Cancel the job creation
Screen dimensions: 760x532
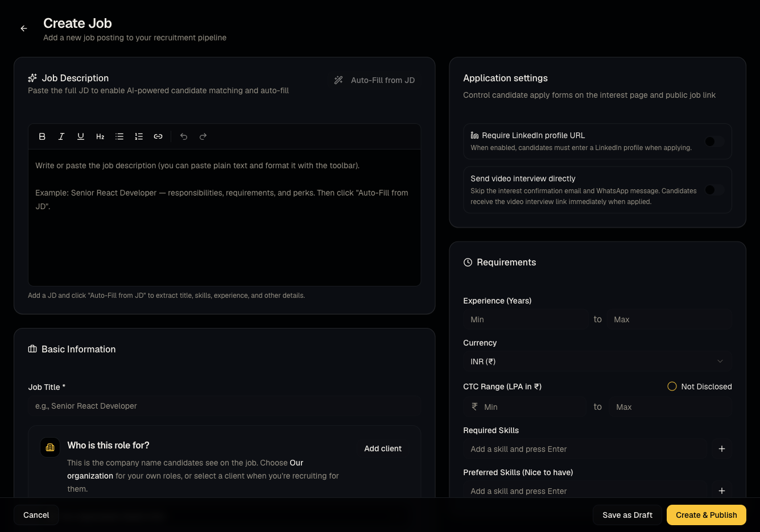[x=36, y=515]
